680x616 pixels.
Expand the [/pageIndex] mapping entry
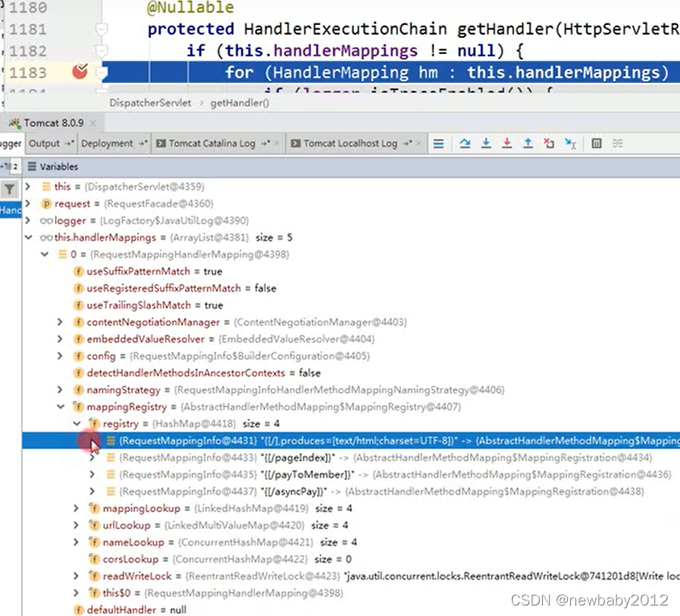pyautogui.click(x=93, y=457)
